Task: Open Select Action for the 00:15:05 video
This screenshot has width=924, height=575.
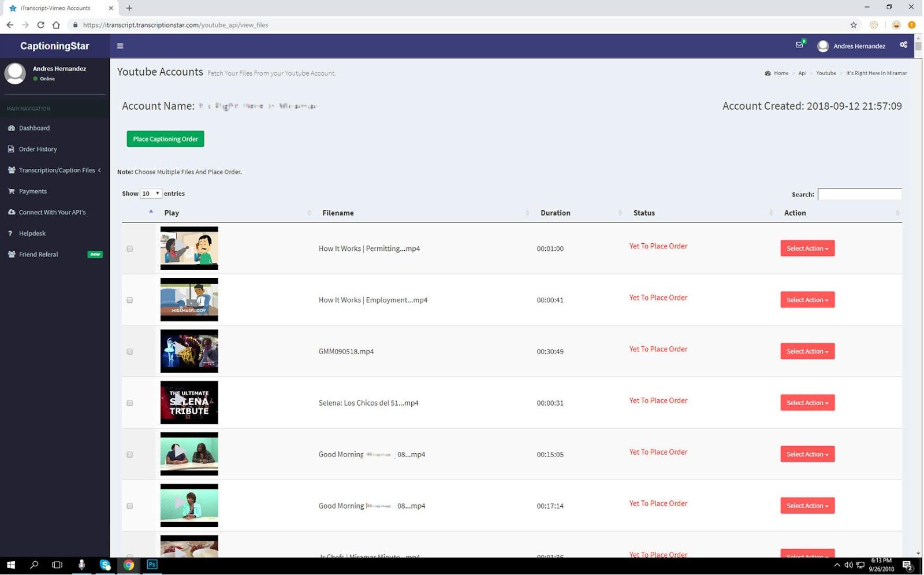Action: (x=808, y=454)
